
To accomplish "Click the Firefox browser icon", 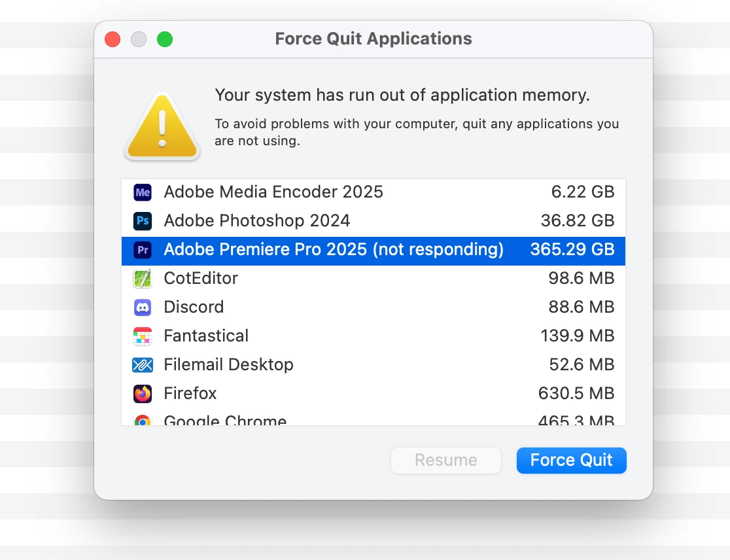I will (x=143, y=394).
